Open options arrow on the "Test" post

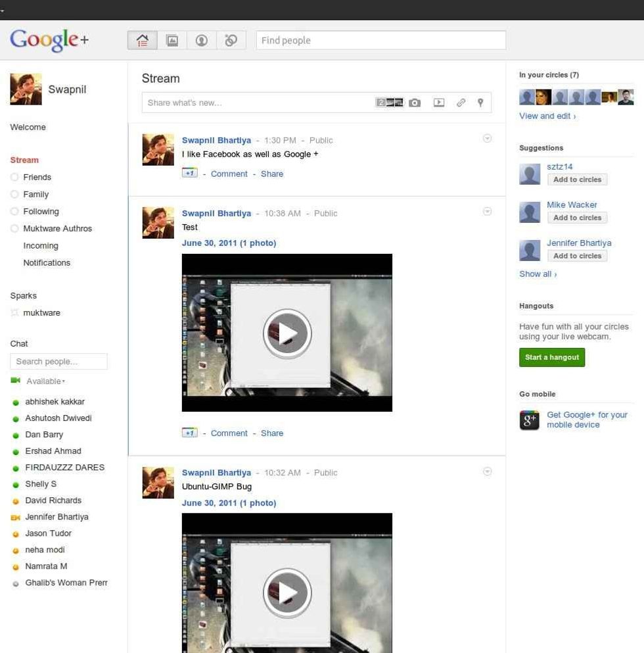(x=487, y=212)
